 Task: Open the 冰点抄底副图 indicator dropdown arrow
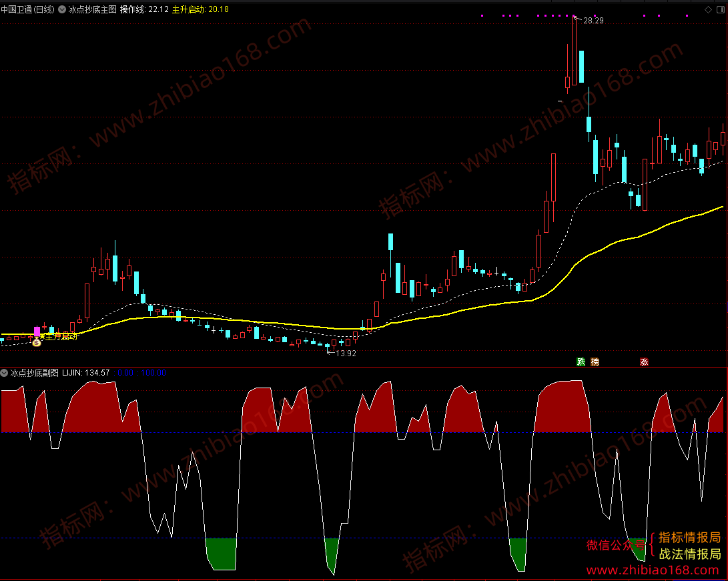click(x=4, y=373)
